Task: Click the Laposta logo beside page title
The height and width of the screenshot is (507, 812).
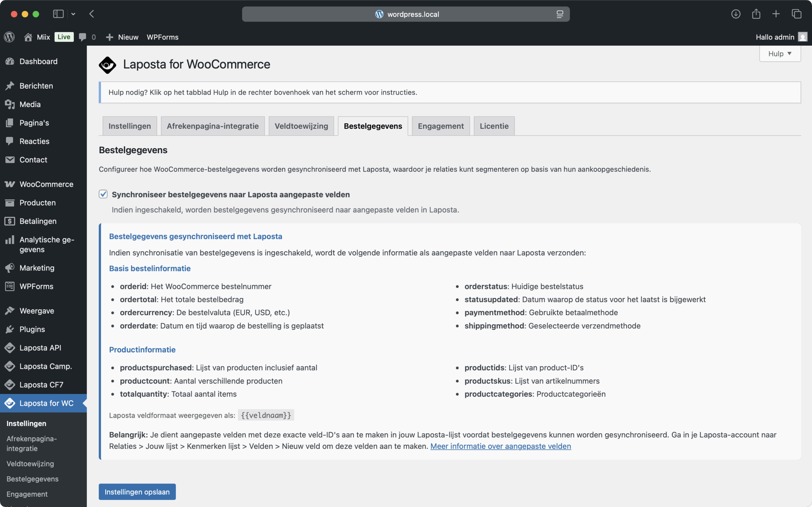Action: [x=108, y=65]
